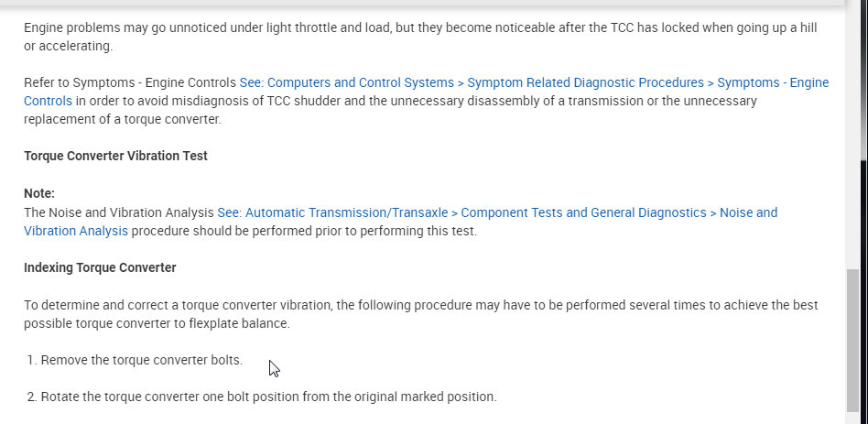Click the text 'The Noise and Vibration Analysis'
The image size is (868, 424).
pos(119,212)
